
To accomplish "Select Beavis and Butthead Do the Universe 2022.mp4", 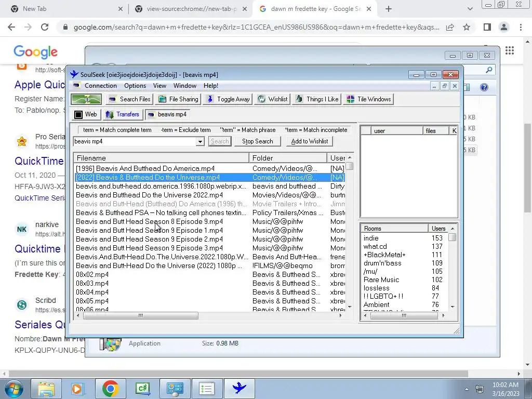I will [210, 195].
